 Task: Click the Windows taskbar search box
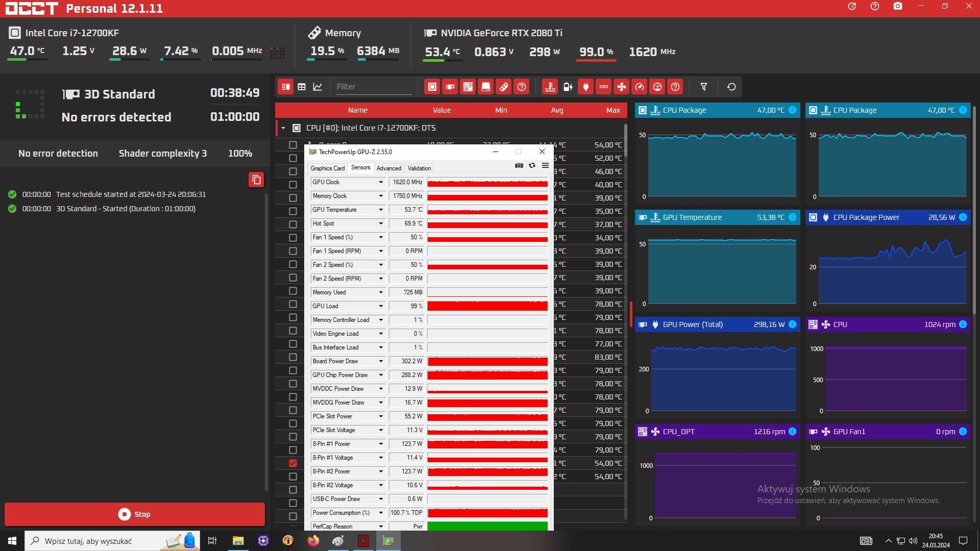point(112,541)
